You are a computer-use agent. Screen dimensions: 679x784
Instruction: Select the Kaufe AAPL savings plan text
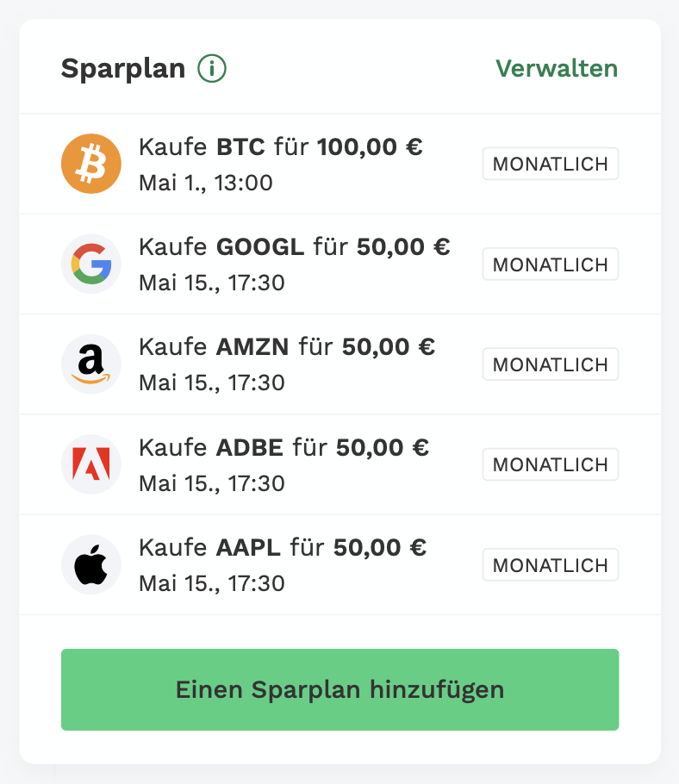[283, 548]
